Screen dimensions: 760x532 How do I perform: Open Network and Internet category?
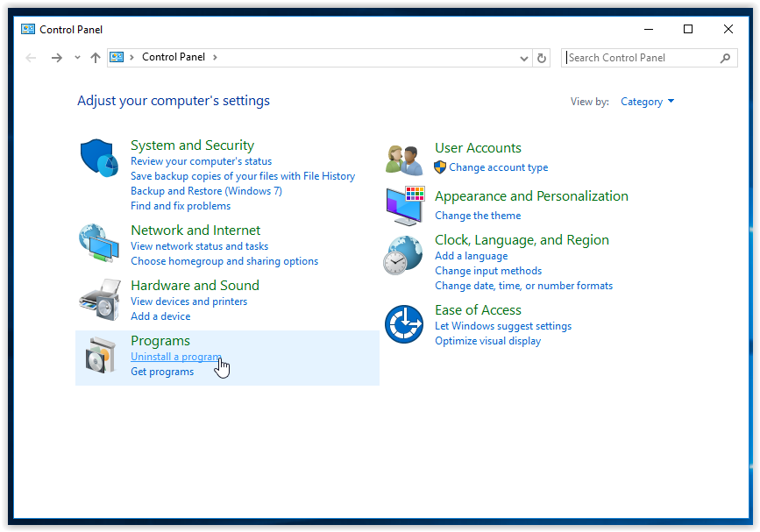[195, 231]
